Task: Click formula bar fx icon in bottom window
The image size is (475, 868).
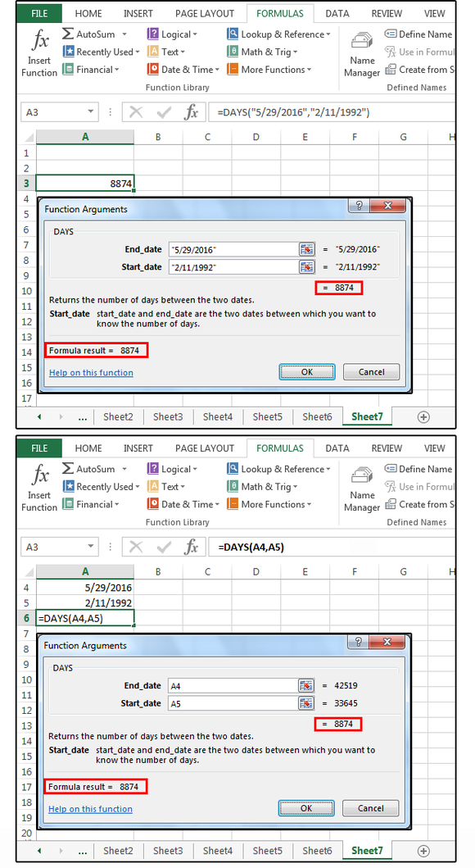Action: (x=192, y=547)
